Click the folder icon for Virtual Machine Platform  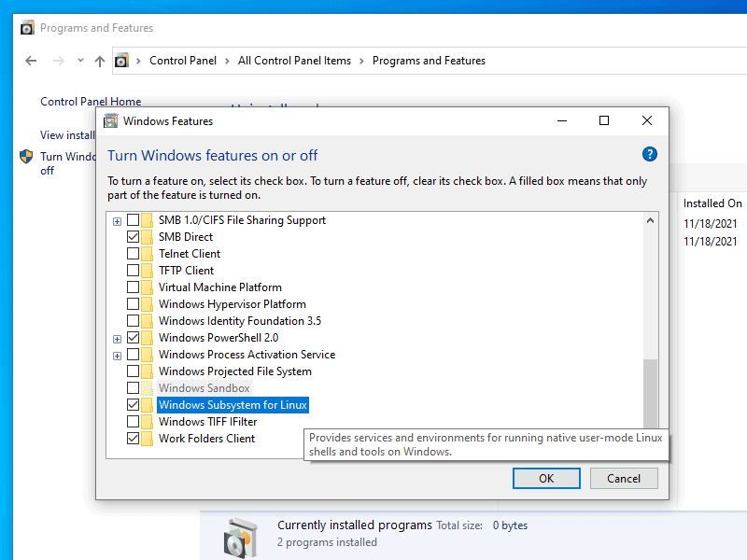[x=148, y=287]
